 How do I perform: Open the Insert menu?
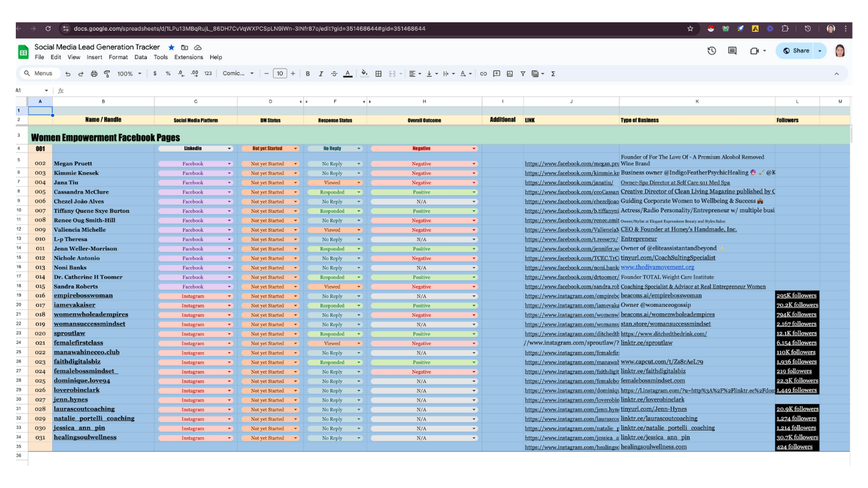pyautogui.click(x=95, y=57)
